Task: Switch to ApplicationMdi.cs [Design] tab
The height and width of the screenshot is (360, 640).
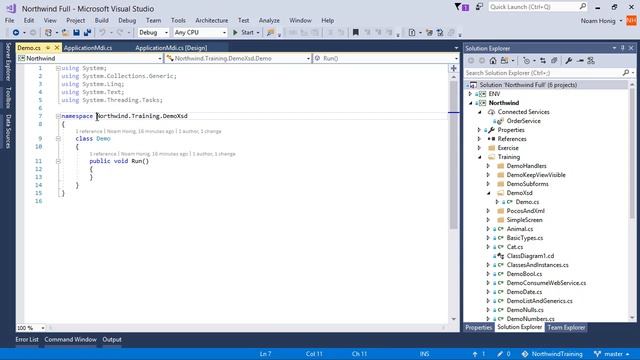Action: point(171,48)
